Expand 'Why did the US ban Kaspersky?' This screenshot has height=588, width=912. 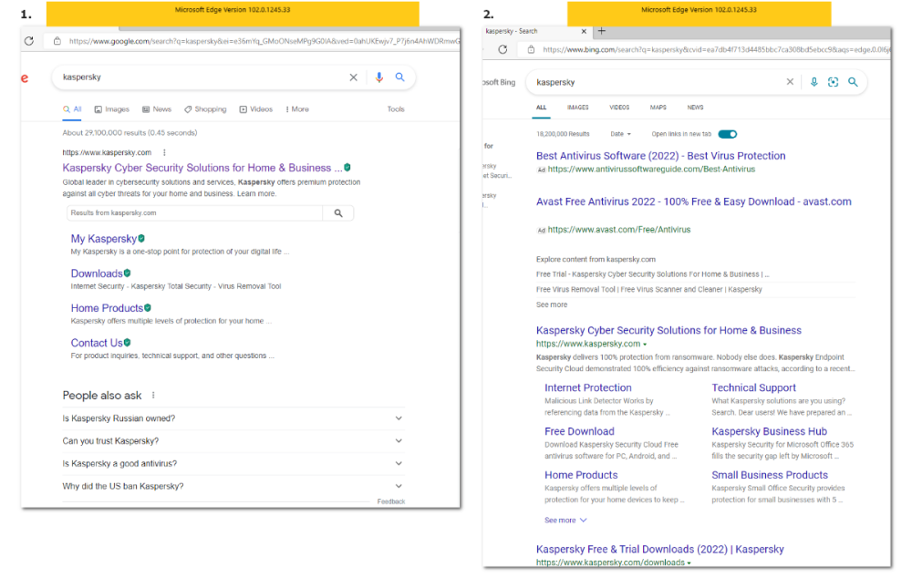[399, 487]
